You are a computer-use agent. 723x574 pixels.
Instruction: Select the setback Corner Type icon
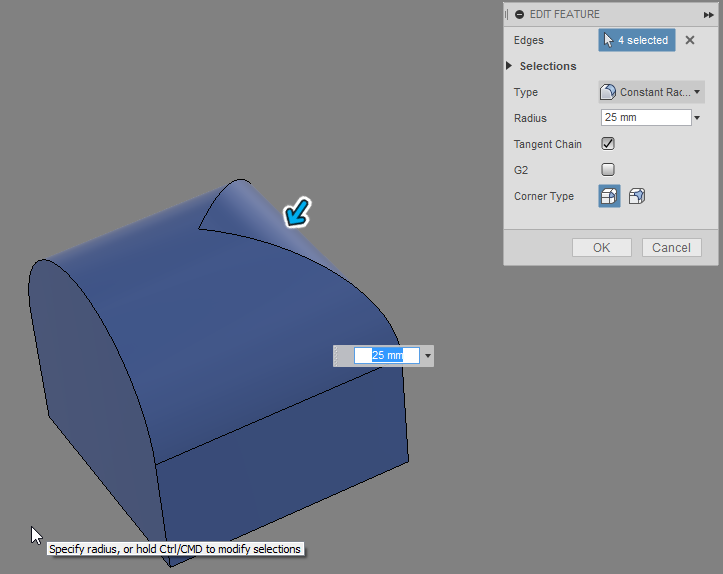pos(637,196)
